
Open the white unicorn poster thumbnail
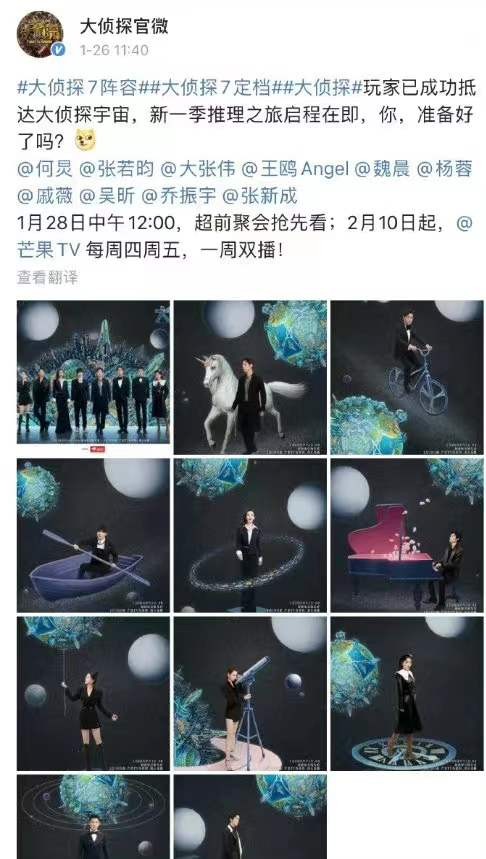250,377
